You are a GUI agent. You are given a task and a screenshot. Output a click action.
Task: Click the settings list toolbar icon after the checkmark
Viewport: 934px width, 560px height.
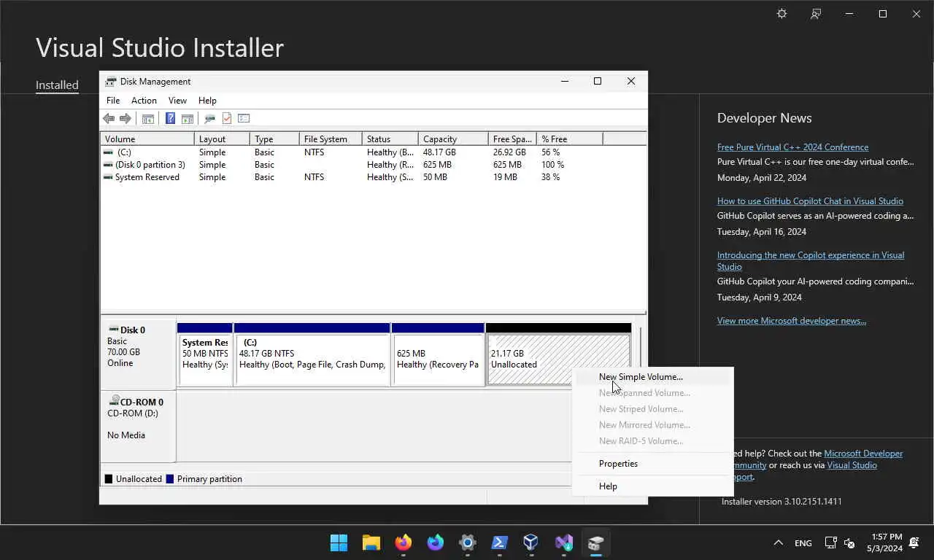coord(244,118)
